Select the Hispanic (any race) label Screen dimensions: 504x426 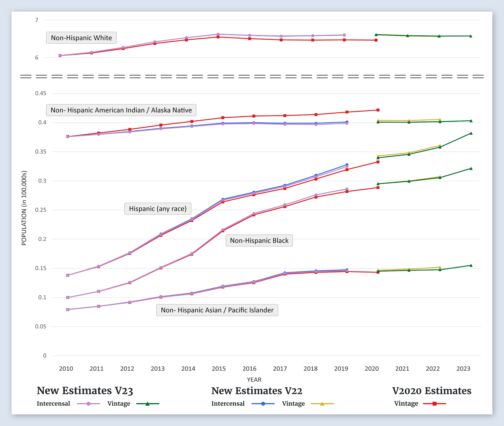pyautogui.click(x=158, y=209)
